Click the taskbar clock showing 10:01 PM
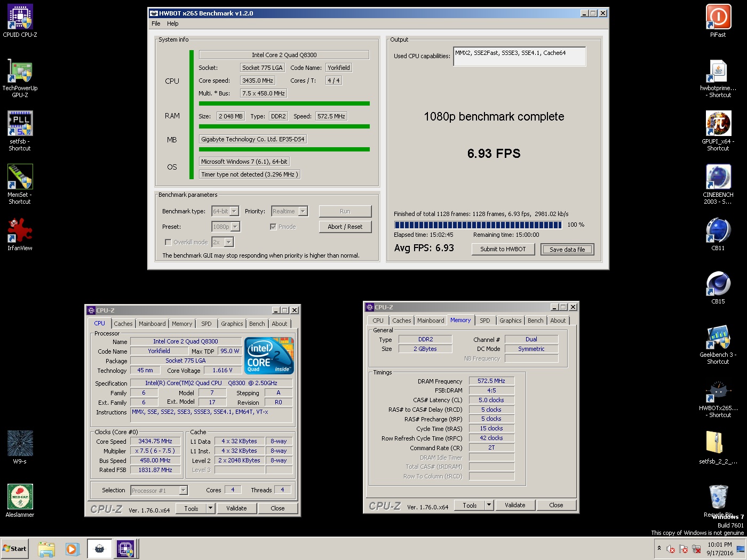 coord(720,549)
